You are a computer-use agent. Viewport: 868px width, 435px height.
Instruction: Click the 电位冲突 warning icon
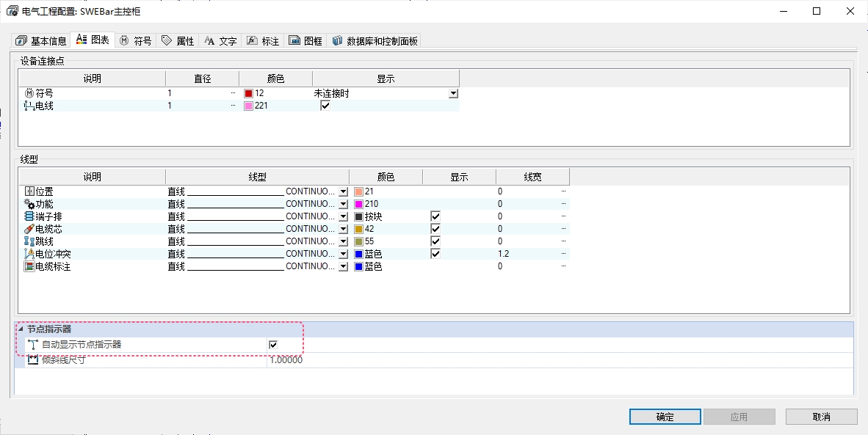[29, 254]
